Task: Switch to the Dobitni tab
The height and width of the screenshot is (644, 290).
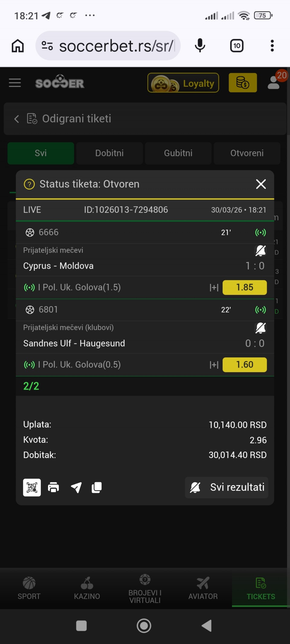Action: pos(109,153)
